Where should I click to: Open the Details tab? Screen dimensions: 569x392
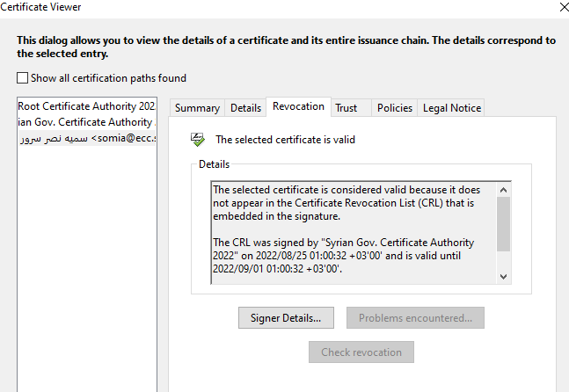[245, 108]
